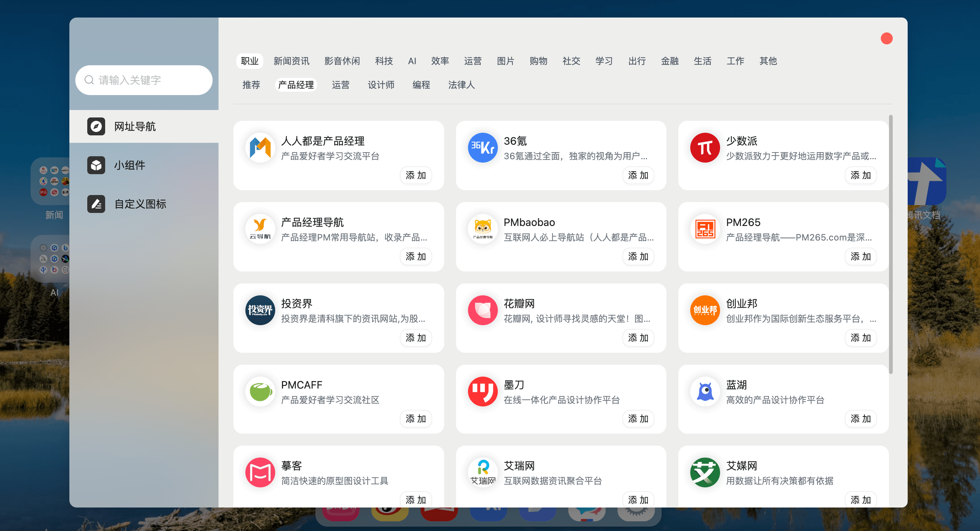Screen dimensions: 980x531
Task: Select the 推荐 subcategory
Action: [251, 84]
